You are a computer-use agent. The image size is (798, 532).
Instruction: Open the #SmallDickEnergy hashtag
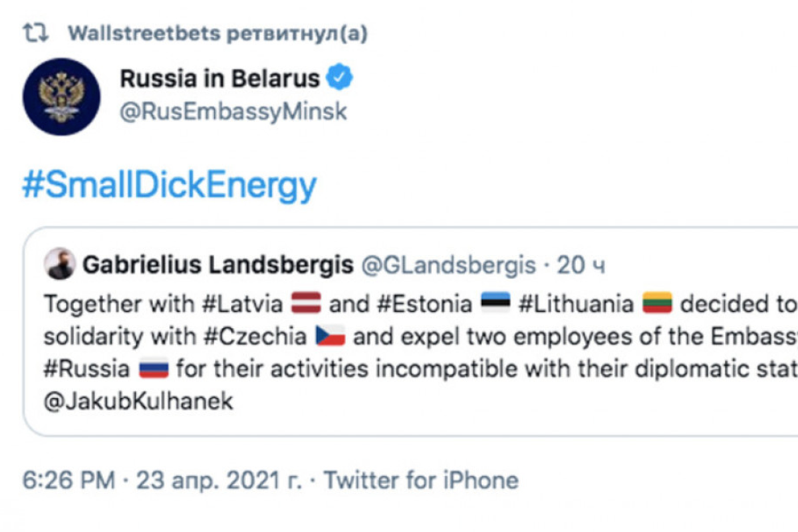click(x=170, y=186)
